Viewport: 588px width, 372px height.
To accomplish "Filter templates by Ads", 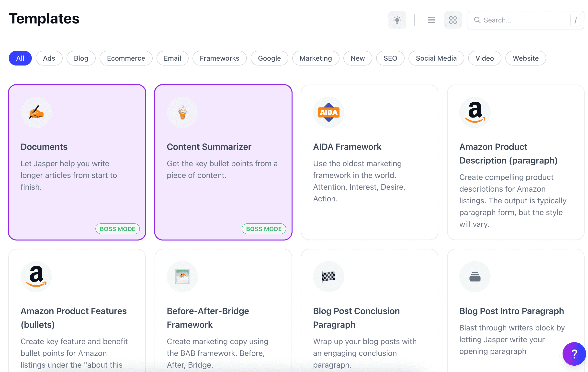I will [49, 58].
